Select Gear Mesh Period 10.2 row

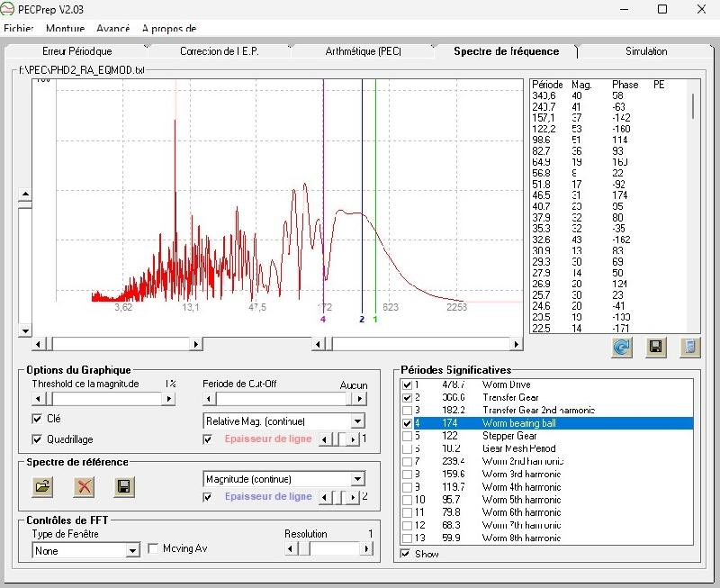(547, 448)
